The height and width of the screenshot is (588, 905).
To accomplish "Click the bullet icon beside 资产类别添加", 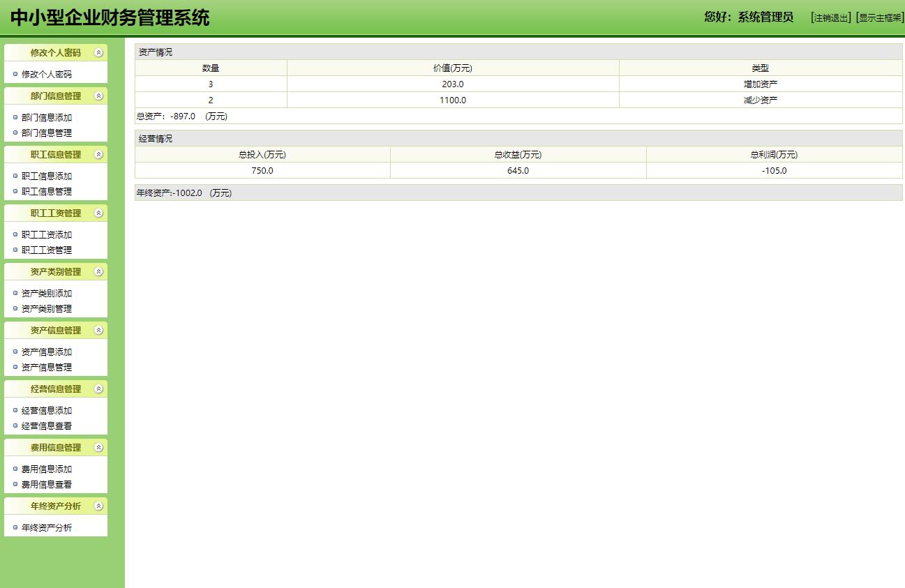I will point(16,293).
